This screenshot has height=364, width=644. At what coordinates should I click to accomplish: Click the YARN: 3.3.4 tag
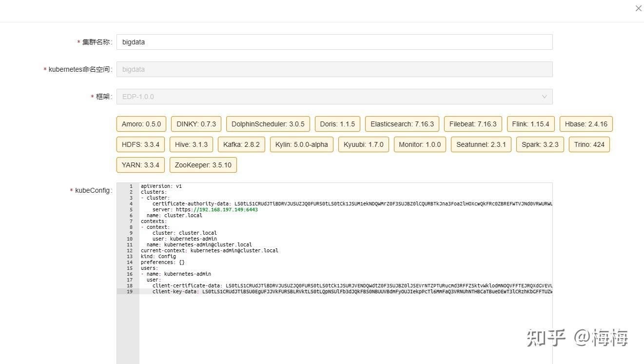(140, 165)
